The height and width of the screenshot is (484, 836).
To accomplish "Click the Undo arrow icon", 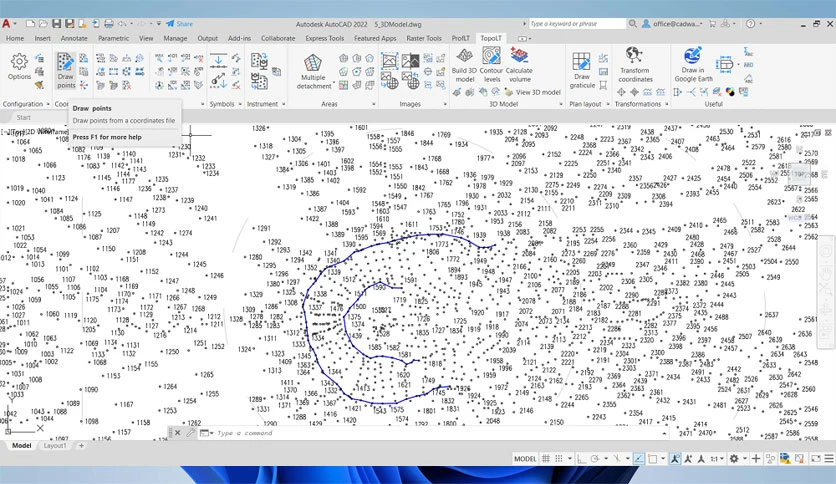I will click(x=122, y=24).
